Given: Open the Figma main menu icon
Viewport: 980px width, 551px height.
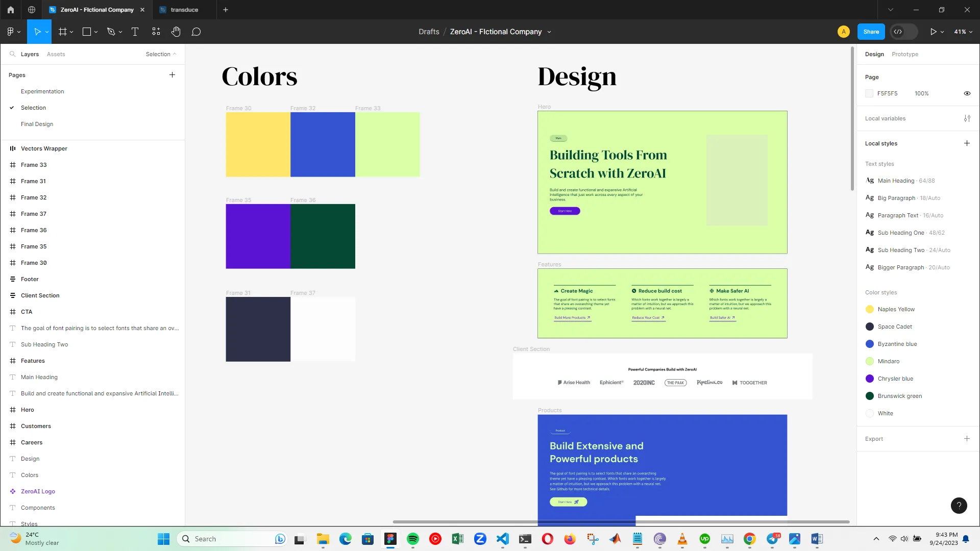Looking at the screenshot, I should pyautogui.click(x=11, y=32).
